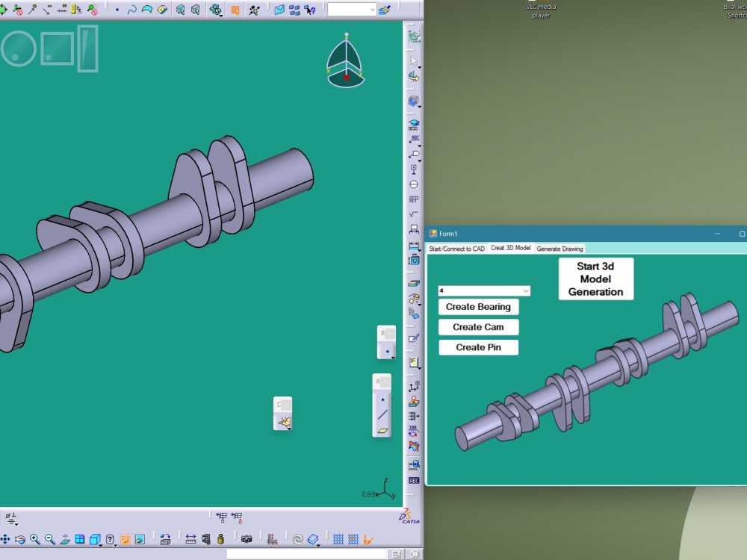Image resolution: width=747 pixels, height=560 pixels.
Task: Open the Multi-View quad window icon
Action: point(80,539)
